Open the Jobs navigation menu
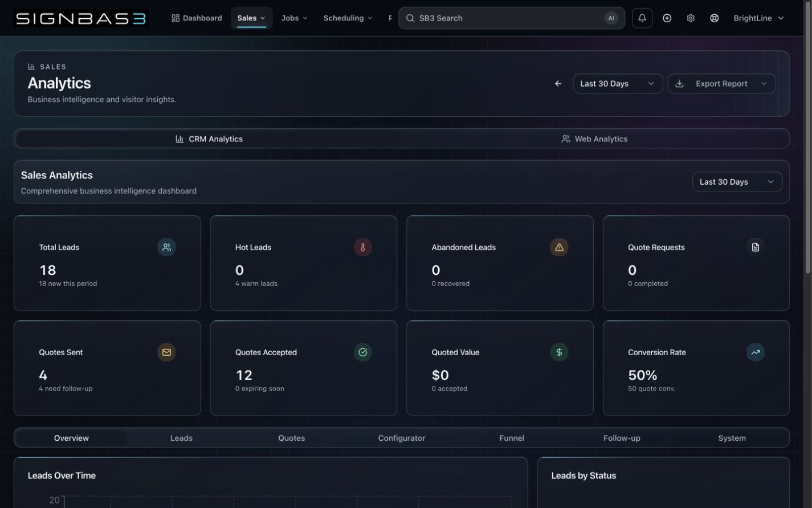Screen dimensions: 812x508 pos(294,18)
